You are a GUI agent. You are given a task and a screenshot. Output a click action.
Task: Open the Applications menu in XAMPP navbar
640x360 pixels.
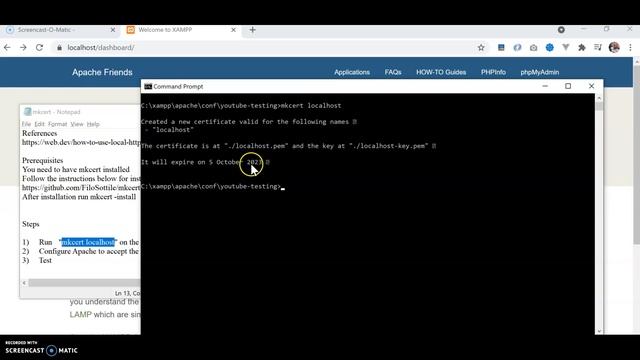tap(352, 72)
